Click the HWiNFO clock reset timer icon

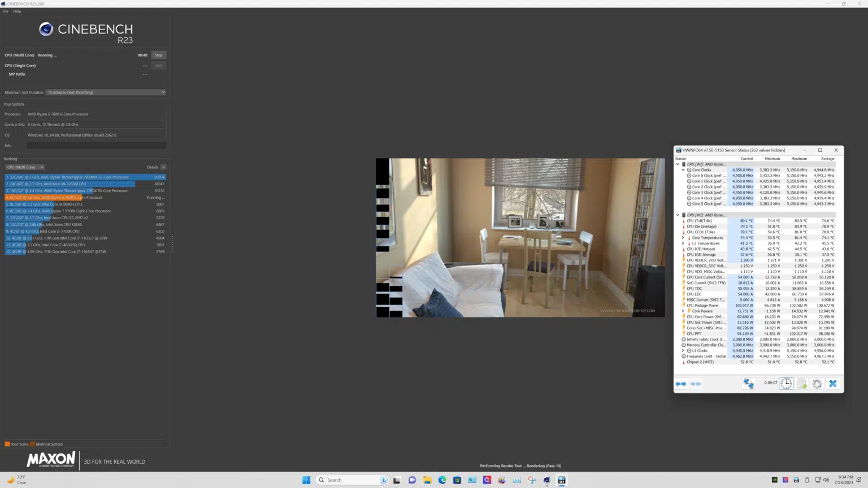click(x=786, y=384)
